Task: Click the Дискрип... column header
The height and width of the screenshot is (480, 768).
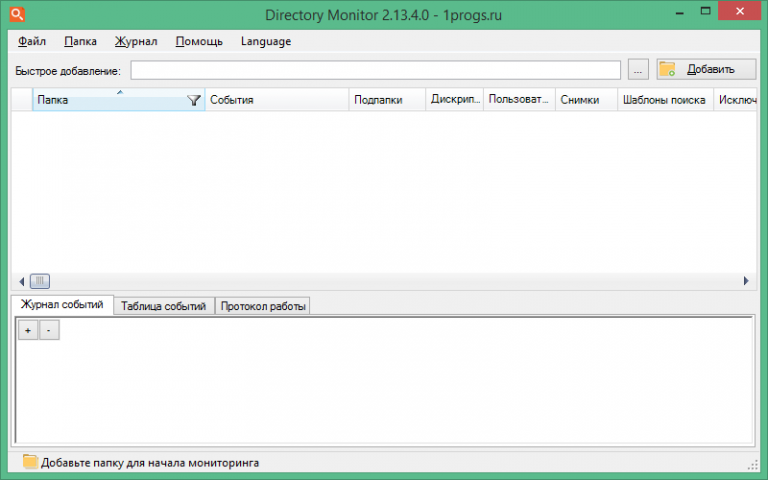Action: click(455, 100)
